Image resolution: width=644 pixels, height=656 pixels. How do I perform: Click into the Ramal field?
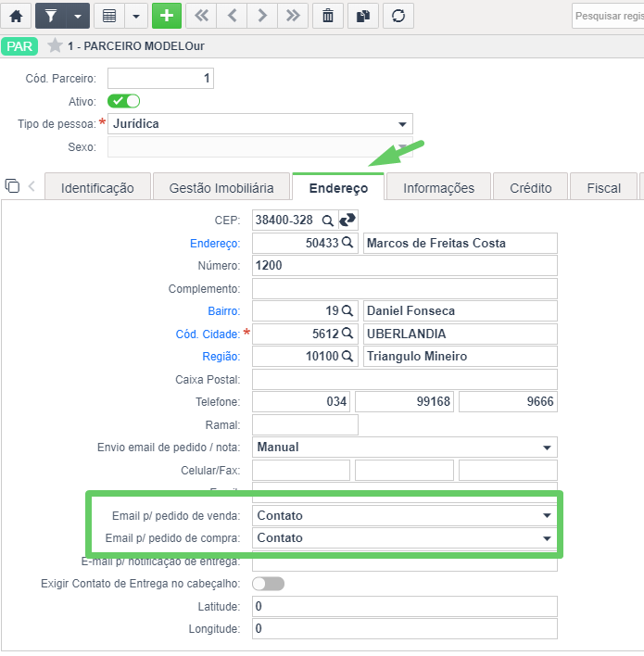point(305,424)
